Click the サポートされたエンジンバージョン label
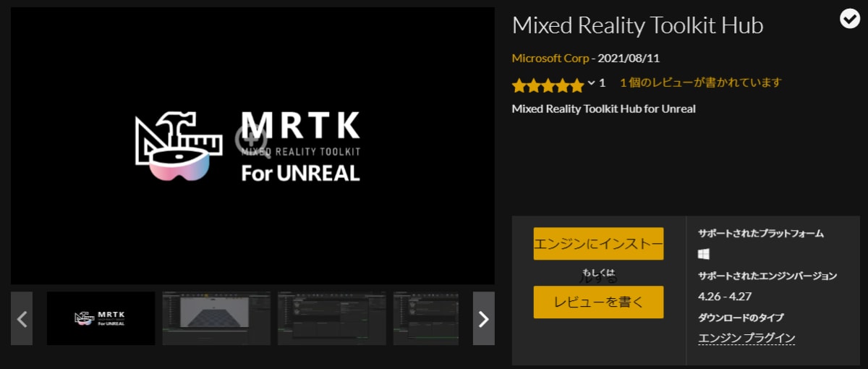The width and height of the screenshot is (868, 369). tap(767, 276)
